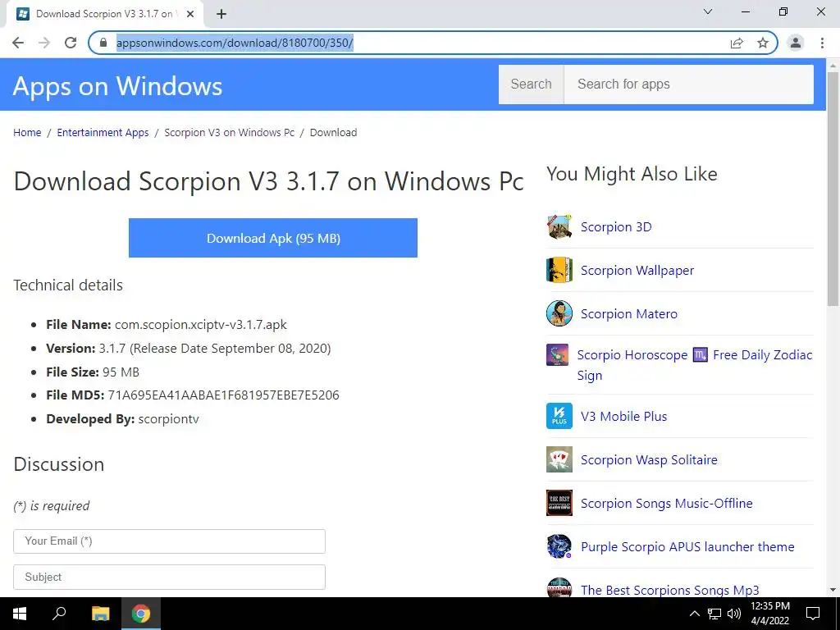
Task: Click the page vertical scrollbar thumb
Action: coord(833,188)
